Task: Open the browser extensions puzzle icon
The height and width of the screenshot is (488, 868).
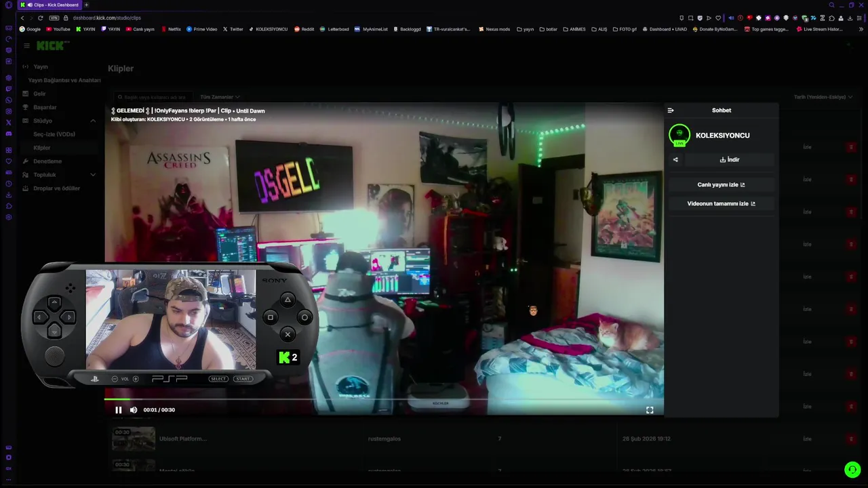Action: pyautogui.click(x=831, y=18)
